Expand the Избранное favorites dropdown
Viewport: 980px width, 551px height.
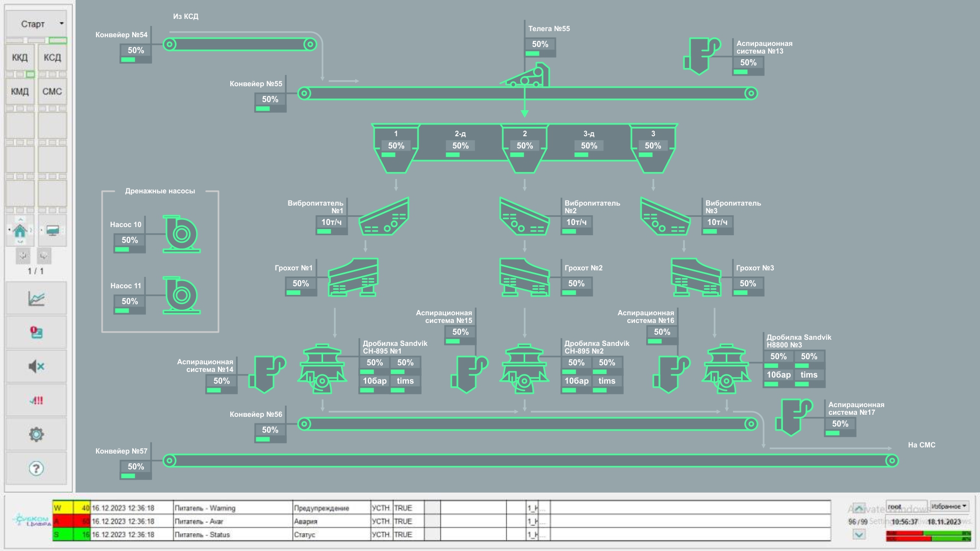click(949, 506)
